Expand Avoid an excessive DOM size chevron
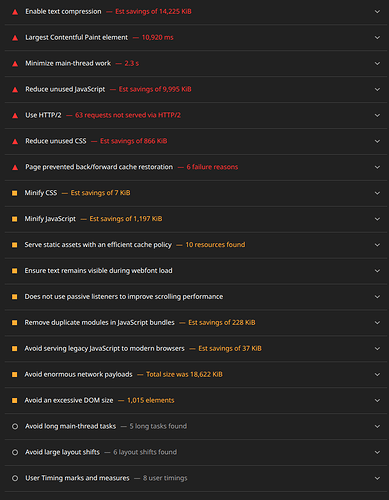 pos(377,400)
